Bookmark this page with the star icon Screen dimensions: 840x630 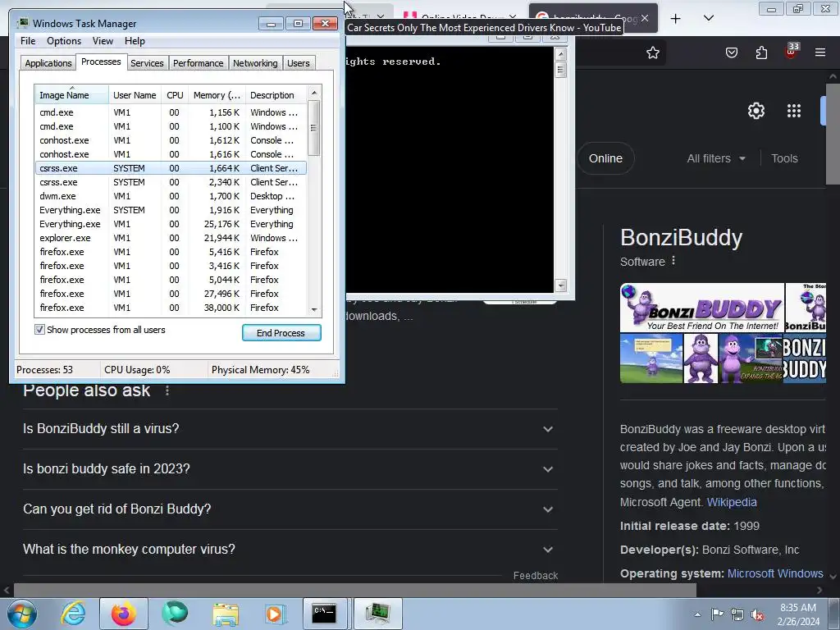pyautogui.click(x=652, y=52)
